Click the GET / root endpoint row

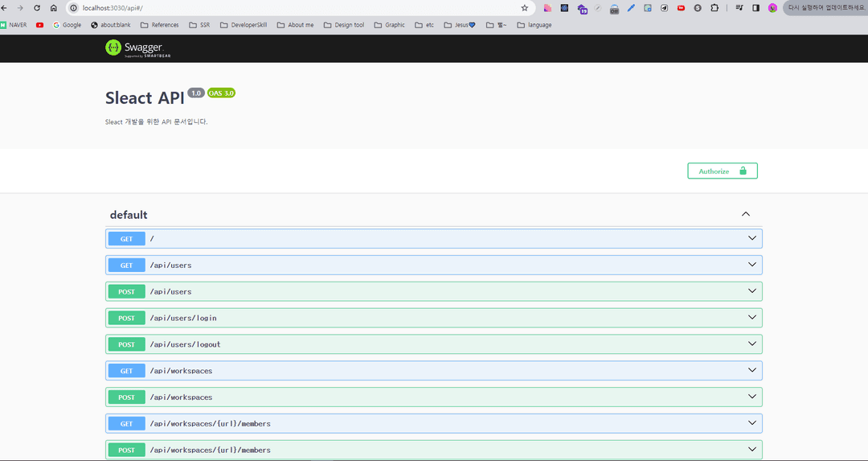click(433, 239)
